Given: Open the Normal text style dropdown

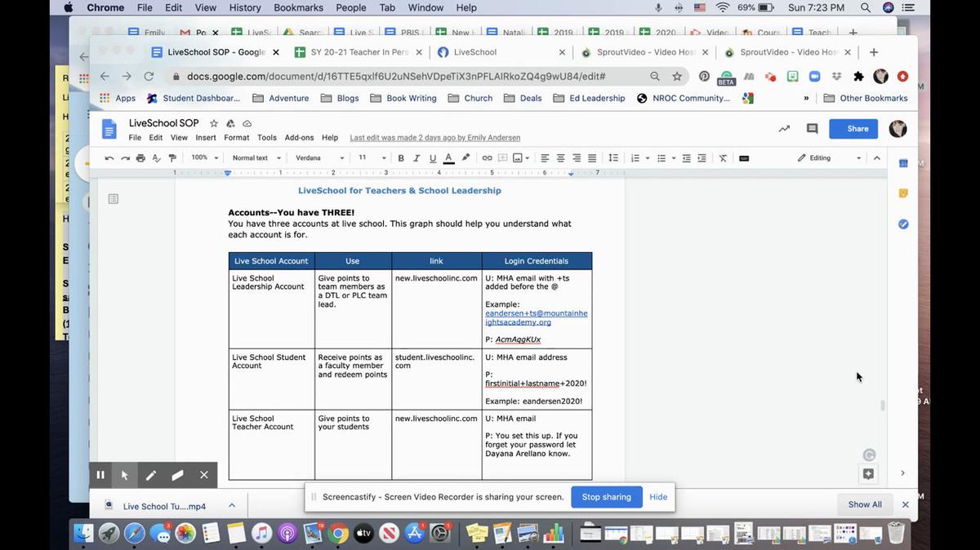Looking at the screenshot, I should tap(256, 158).
